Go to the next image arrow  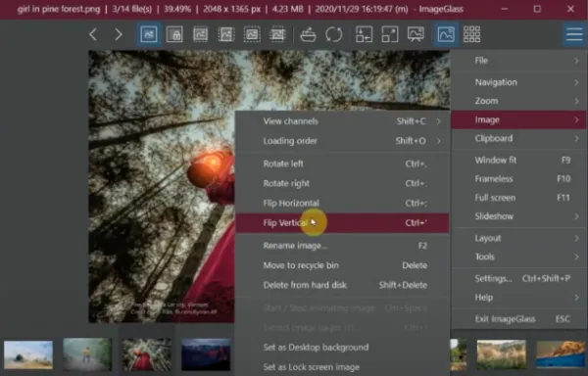(x=119, y=34)
